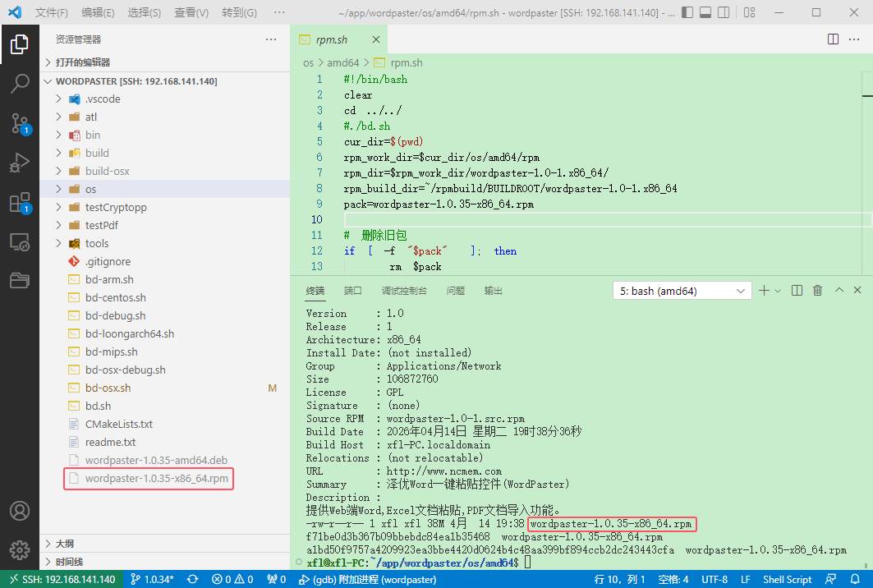873x588 pixels.
Task: Open the Source Control view
Action: pyautogui.click(x=19, y=124)
